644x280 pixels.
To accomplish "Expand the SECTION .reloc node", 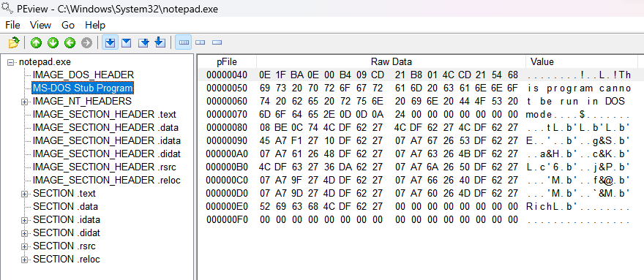I will click(x=25, y=259).
